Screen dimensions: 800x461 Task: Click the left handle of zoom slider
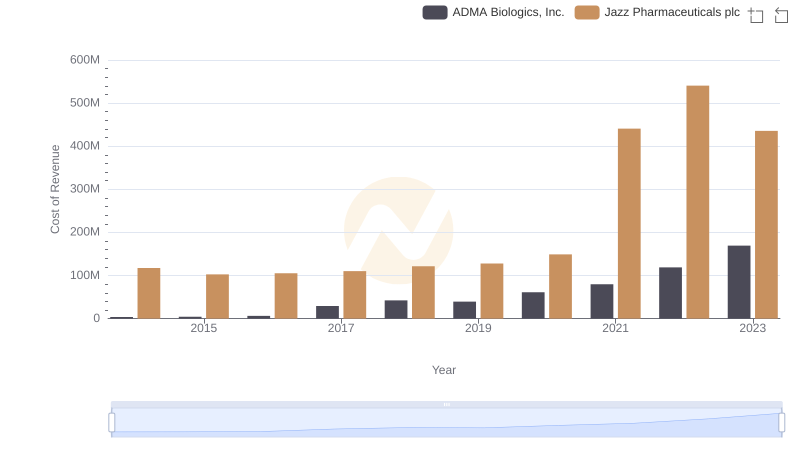pos(112,422)
